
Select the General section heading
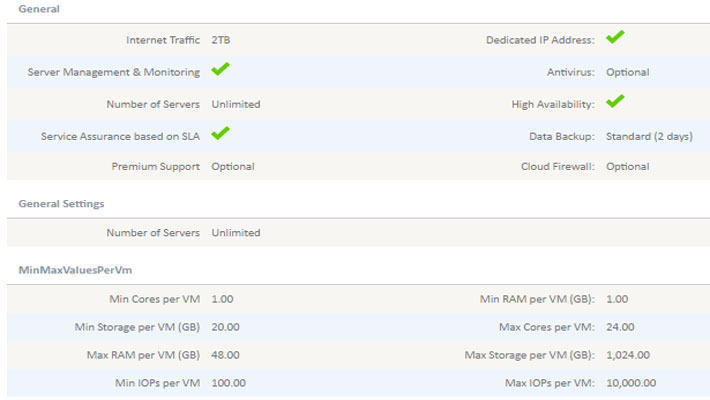click(39, 9)
